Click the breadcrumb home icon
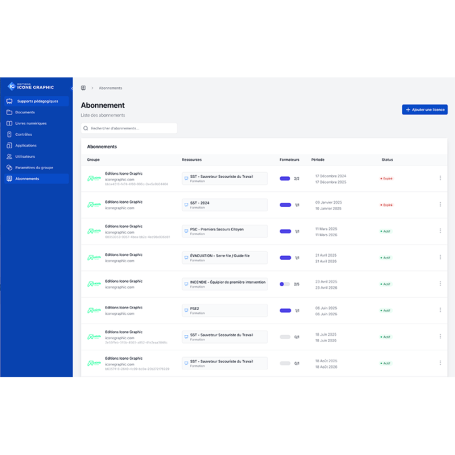The image size is (455, 455). click(x=83, y=88)
